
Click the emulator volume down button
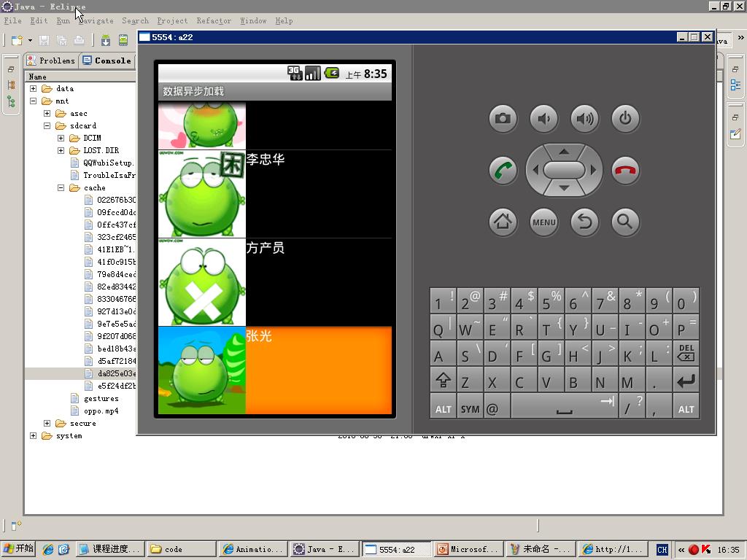(543, 119)
